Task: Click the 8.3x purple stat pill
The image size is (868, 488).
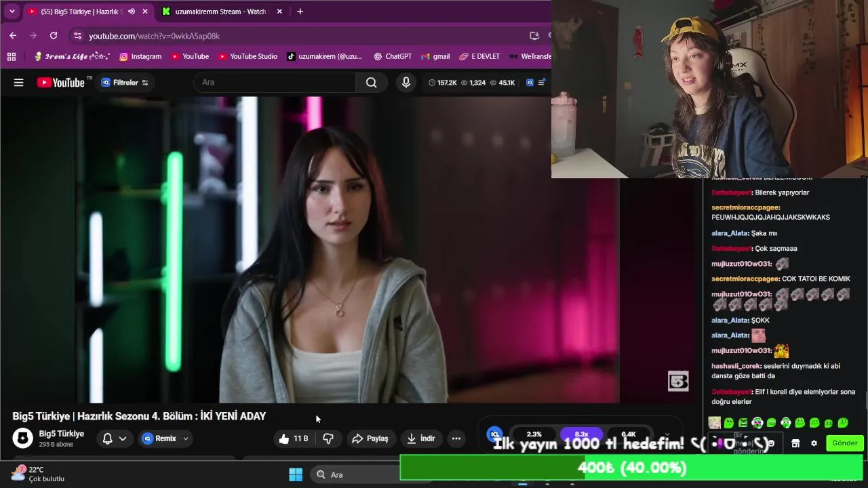Action: coord(582,434)
